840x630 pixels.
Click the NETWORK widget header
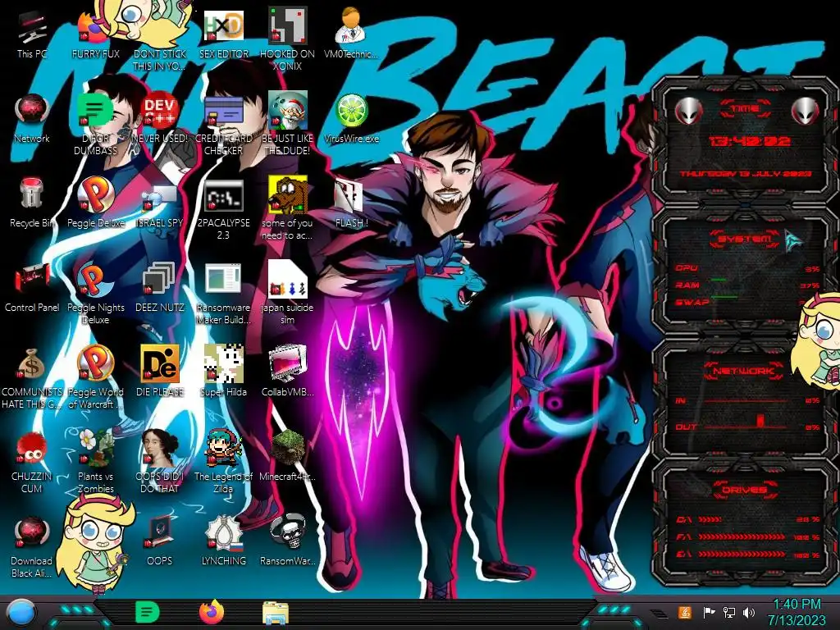(x=743, y=370)
